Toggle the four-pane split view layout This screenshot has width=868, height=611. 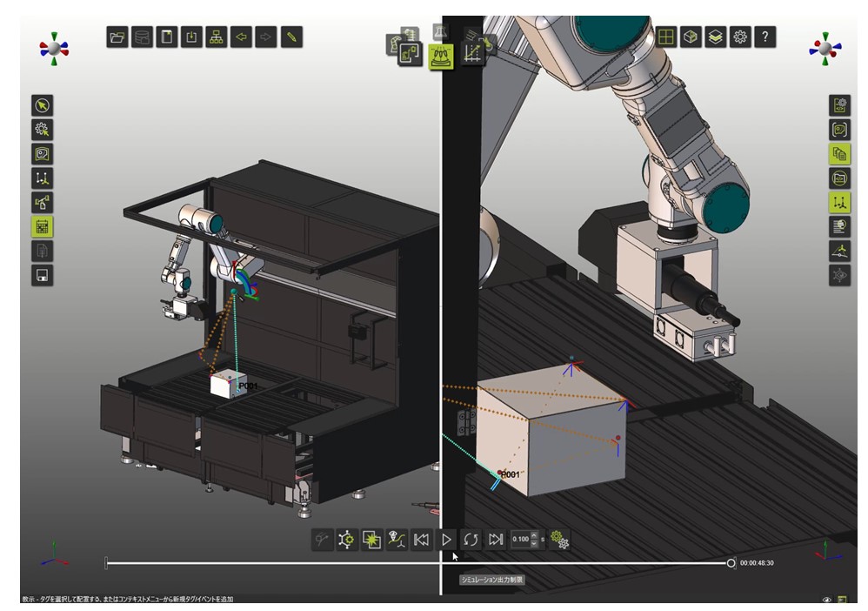(x=666, y=37)
